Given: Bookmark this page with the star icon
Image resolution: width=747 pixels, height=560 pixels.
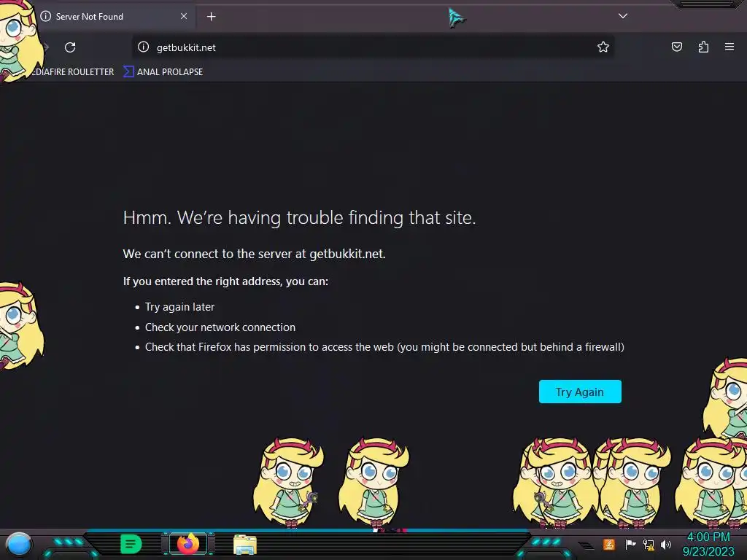Looking at the screenshot, I should (603, 47).
